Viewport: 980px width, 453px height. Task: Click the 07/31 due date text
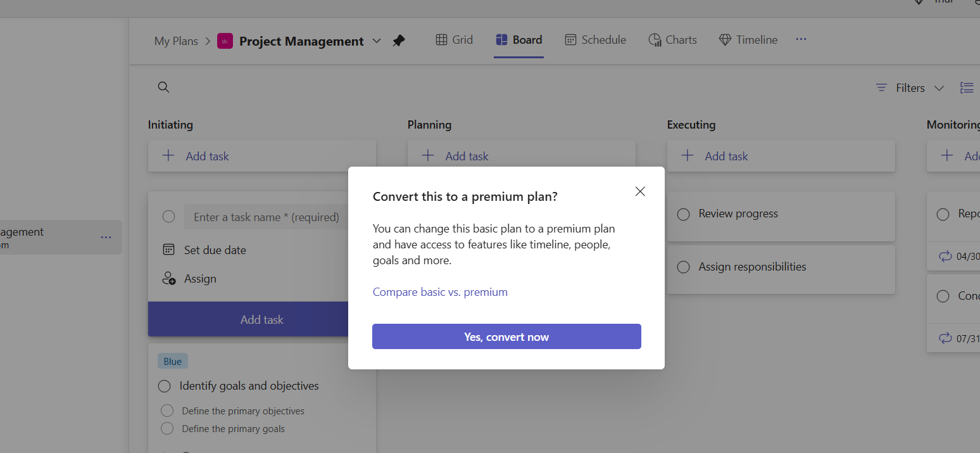pyautogui.click(x=968, y=338)
